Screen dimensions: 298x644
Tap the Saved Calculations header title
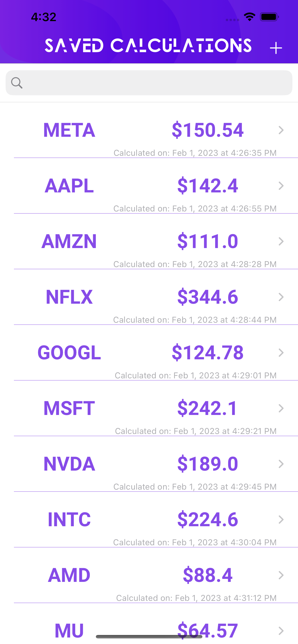pos(148,46)
